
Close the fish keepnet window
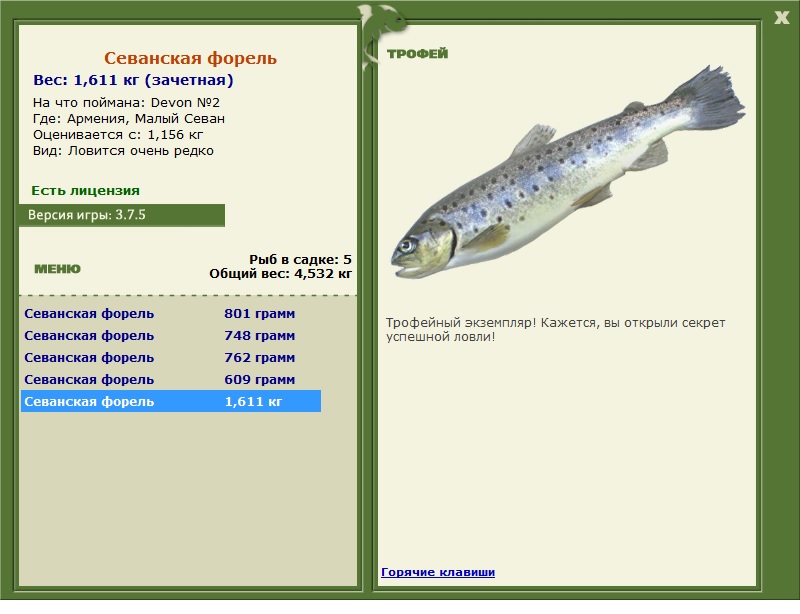781,17
